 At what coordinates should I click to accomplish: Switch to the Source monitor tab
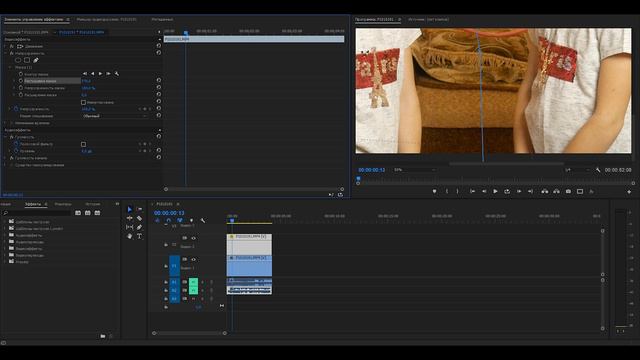[x=429, y=19]
